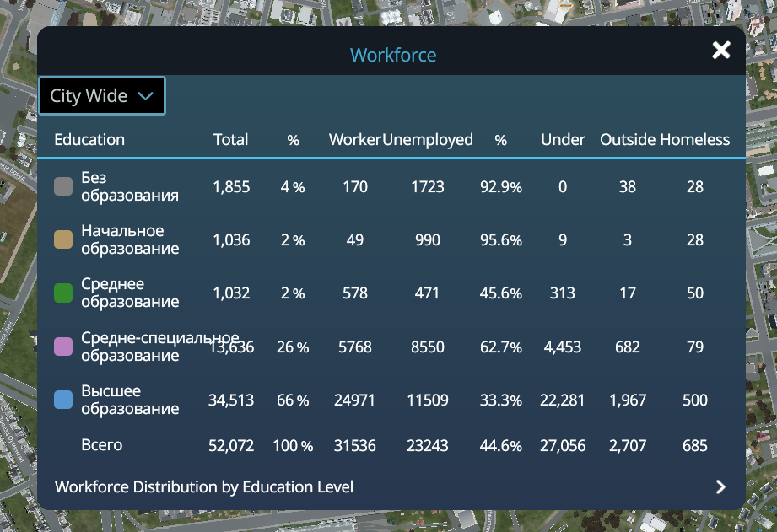Expand Workforce Distribution by Education Level arrow
Viewport: 777px width, 532px height.
(x=720, y=487)
